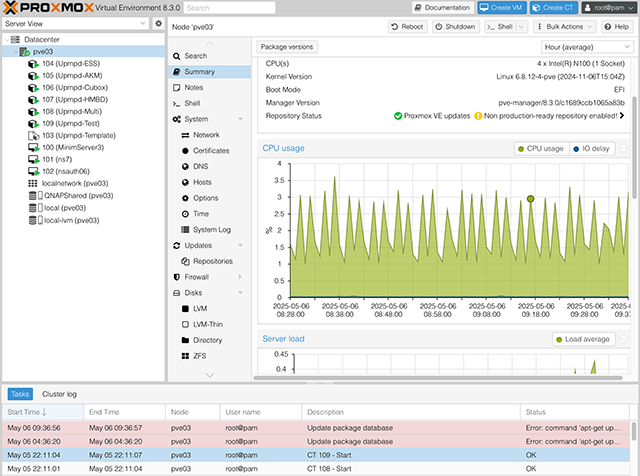Image resolution: width=640 pixels, height=476 pixels.
Task: Click the top search field
Action: (229, 8)
